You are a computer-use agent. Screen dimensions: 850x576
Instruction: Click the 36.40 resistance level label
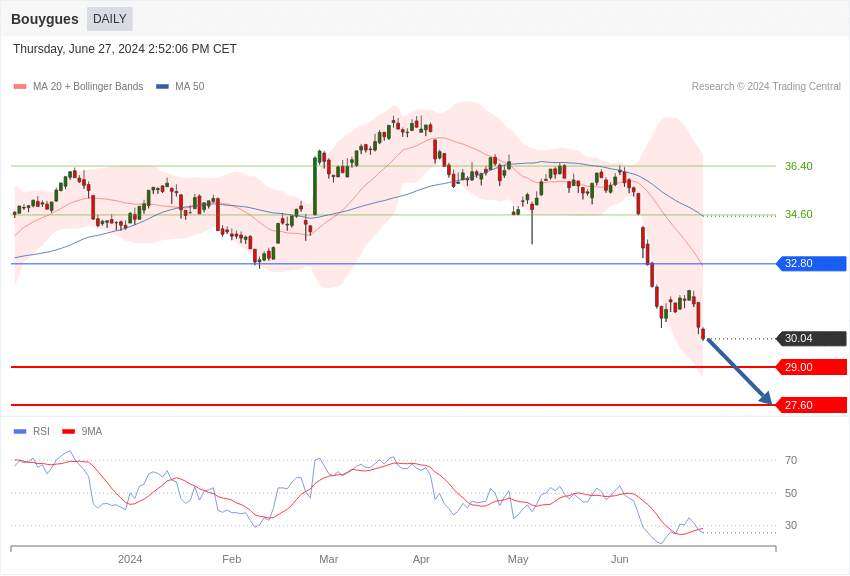(x=798, y=166)
